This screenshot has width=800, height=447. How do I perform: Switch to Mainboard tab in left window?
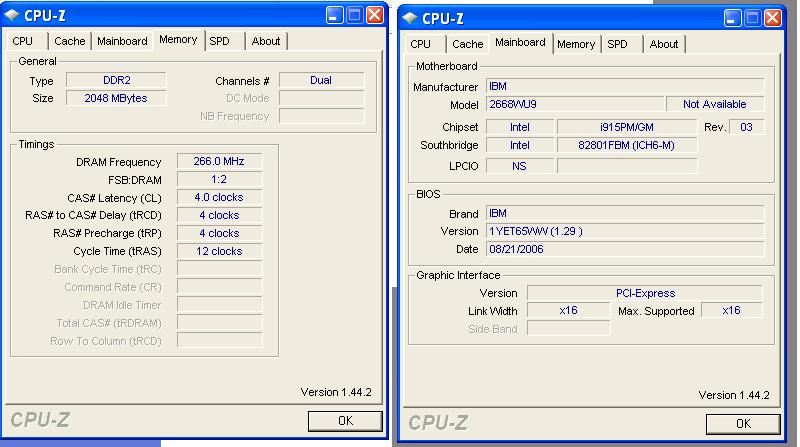(122, 41)
